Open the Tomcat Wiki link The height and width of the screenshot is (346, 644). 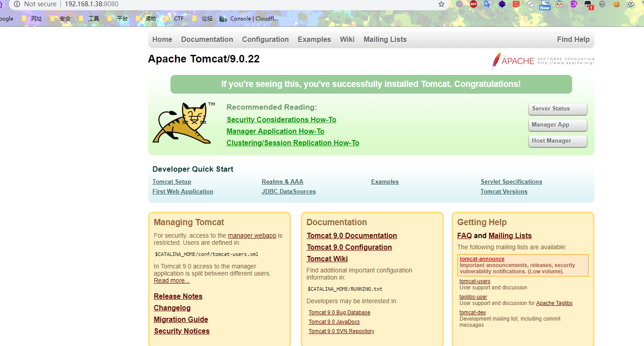(x=327, y=259)
